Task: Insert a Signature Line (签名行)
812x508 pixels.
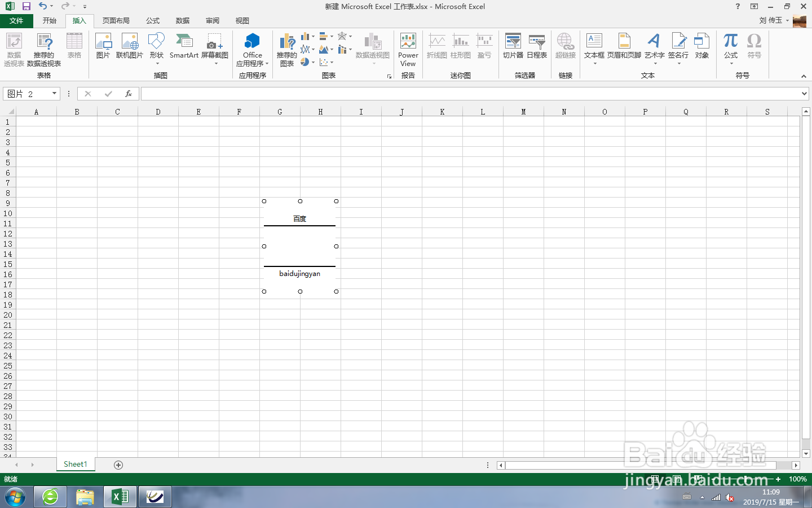Action: click(678, 49)
